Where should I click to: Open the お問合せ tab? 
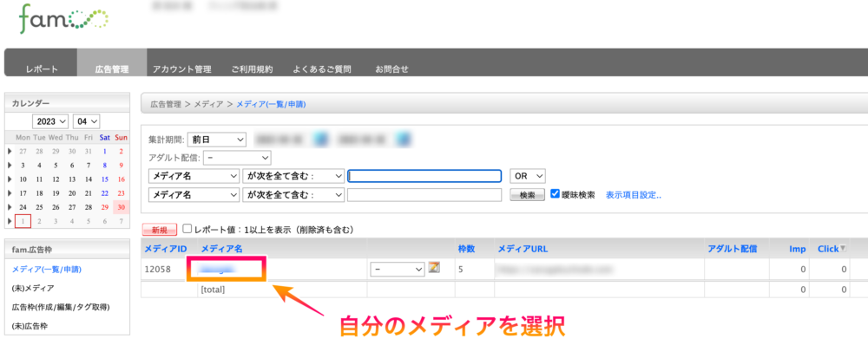click(392, 69)
